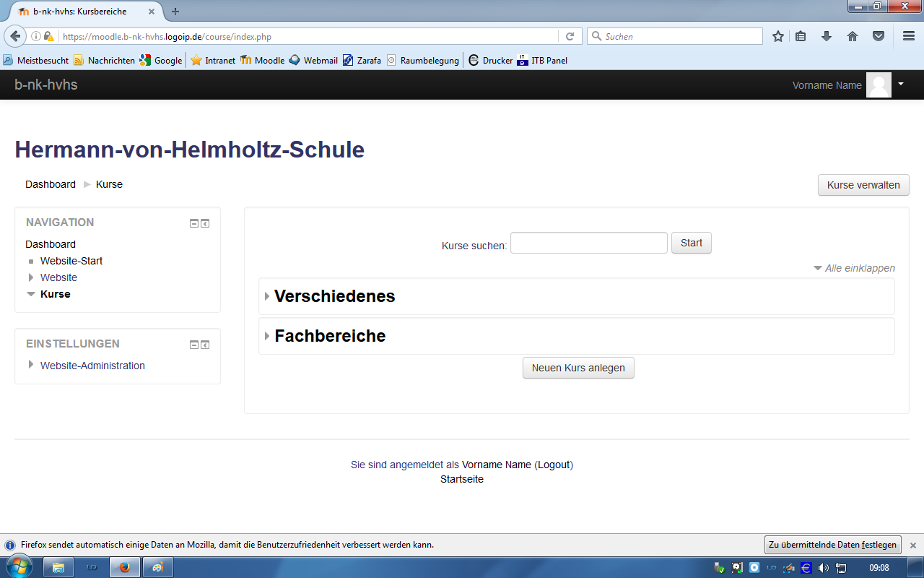The image size is (924, 578).
Task: Open the Firefox downloads arrow icon
Action: (x=827, y=36)
